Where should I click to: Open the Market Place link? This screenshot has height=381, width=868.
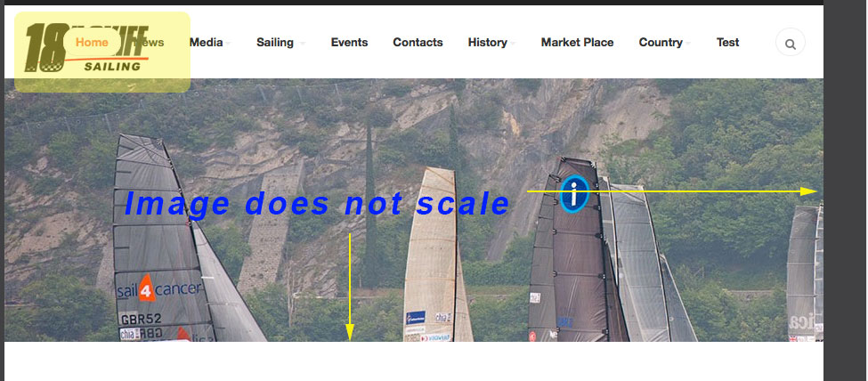point(578,43)
